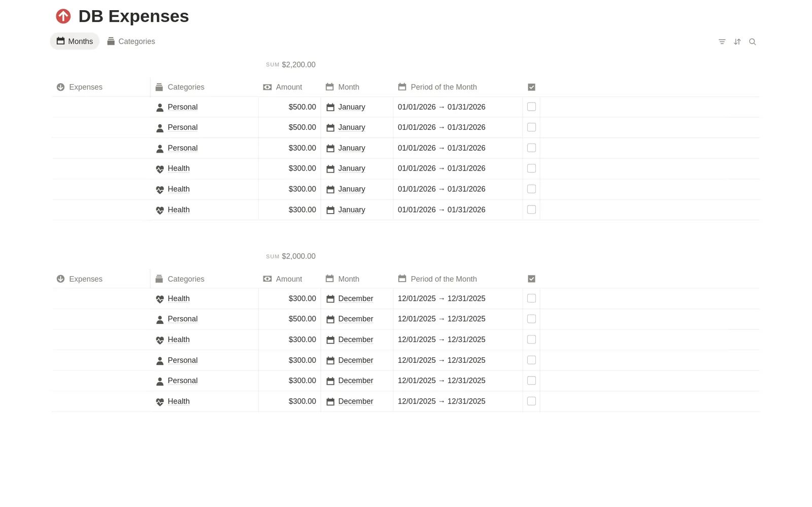Click the empty Expenses cell of the first December row
This screenshot has width=812, height=507.
coord(101,298)
